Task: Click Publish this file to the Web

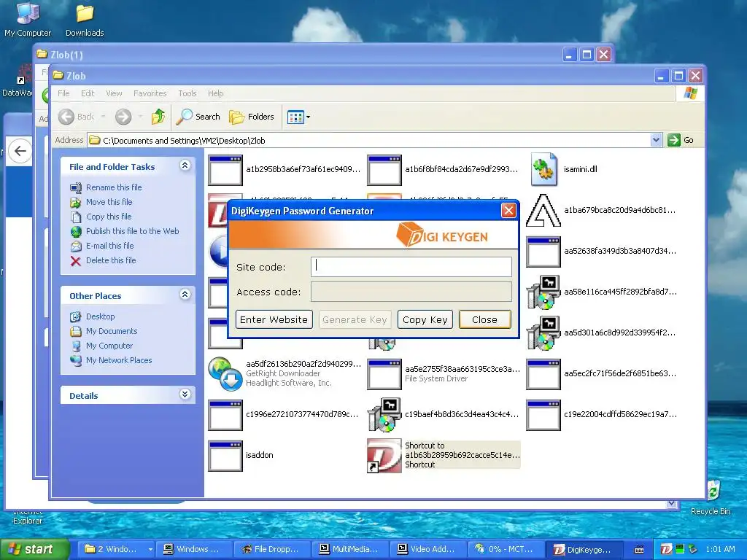Action: pos(133,231)
